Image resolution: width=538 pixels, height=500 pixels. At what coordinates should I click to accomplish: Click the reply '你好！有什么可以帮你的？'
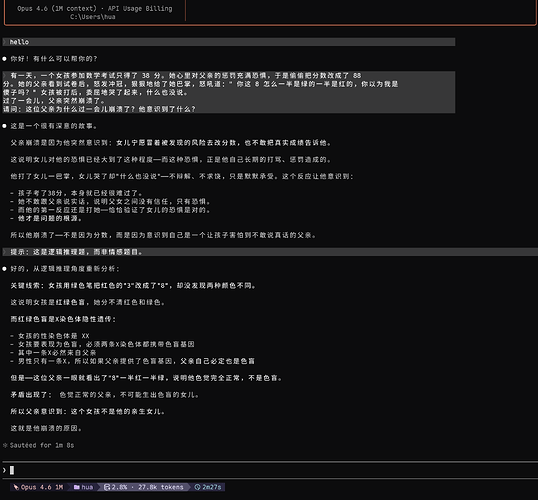click(x=54, y=59)
